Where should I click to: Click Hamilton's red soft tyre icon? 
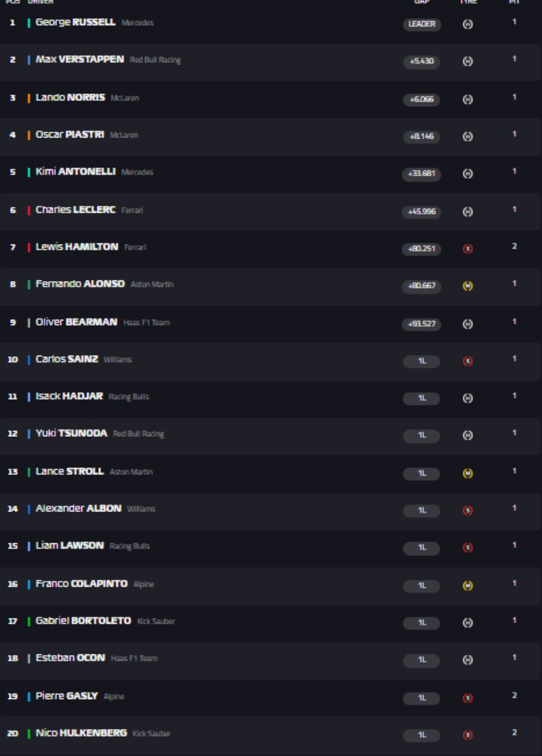(x=467, y=249)
